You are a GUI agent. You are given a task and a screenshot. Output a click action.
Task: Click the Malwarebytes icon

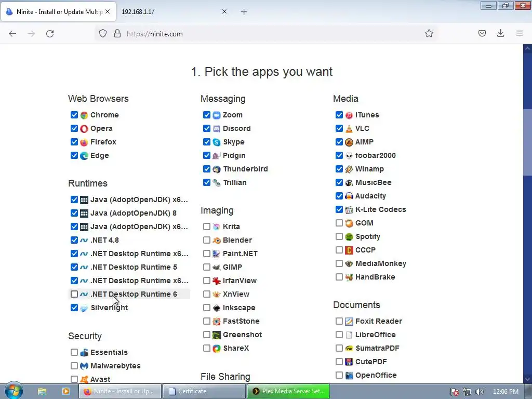tap(84, 366)
